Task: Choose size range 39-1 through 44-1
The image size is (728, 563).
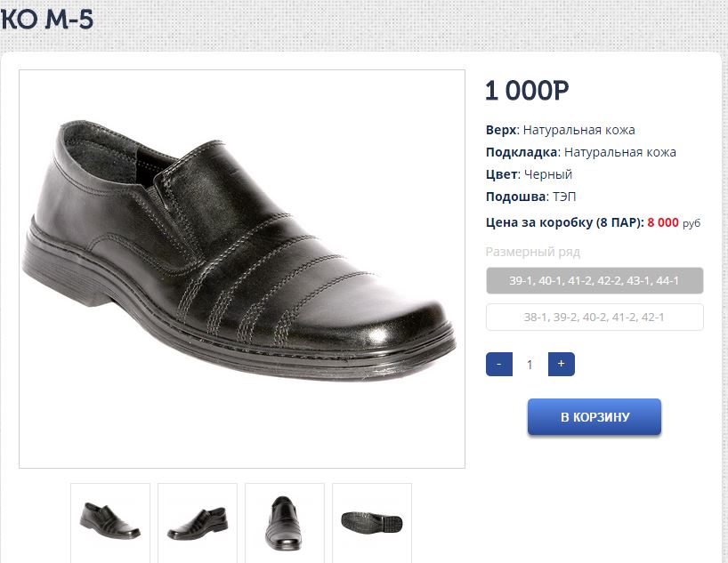Action: (x=595, y=281)
